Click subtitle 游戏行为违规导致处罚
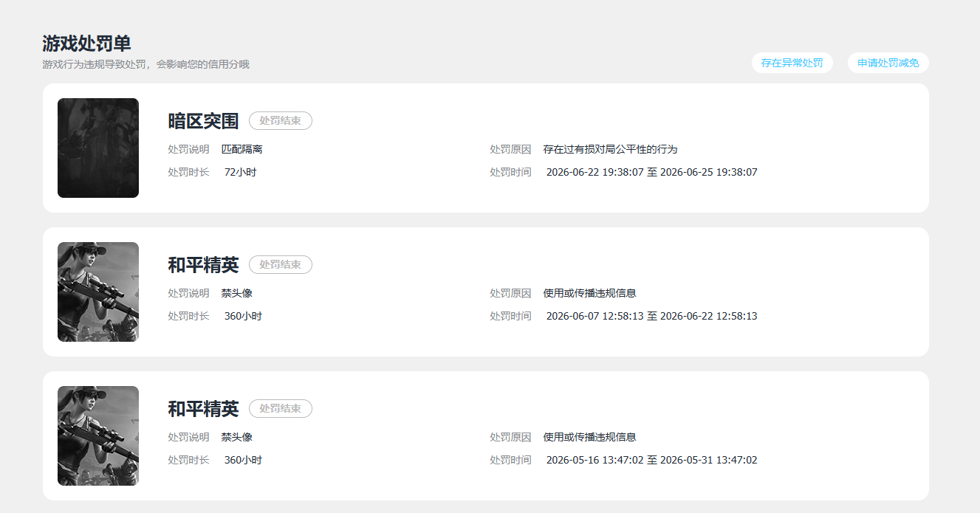980x513 pixels. click(x=146, y=64)
